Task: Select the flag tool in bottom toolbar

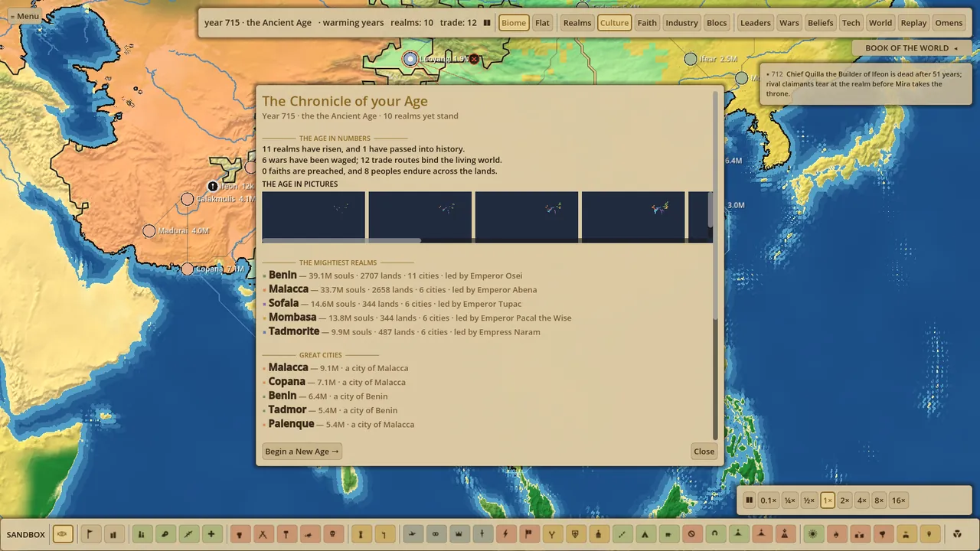Action: pyautogui.click(x=90, y=534)
